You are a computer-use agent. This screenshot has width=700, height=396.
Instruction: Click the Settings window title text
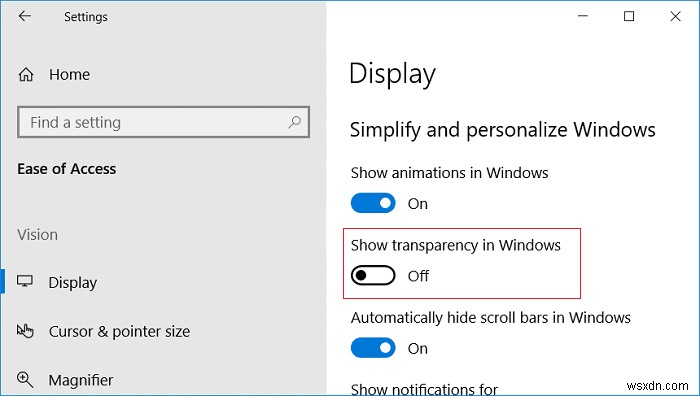point(86,17)
